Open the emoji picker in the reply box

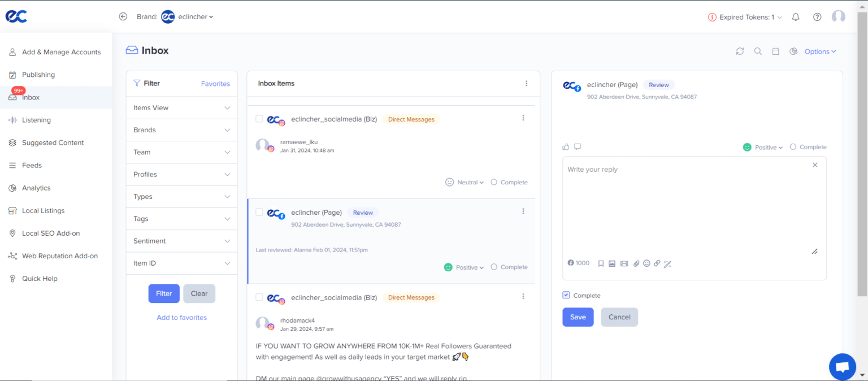click(x=646, y=263)
